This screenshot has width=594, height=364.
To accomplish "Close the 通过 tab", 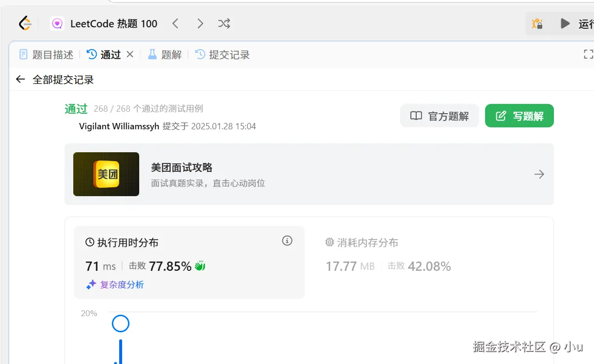I will tap(130, 54).
